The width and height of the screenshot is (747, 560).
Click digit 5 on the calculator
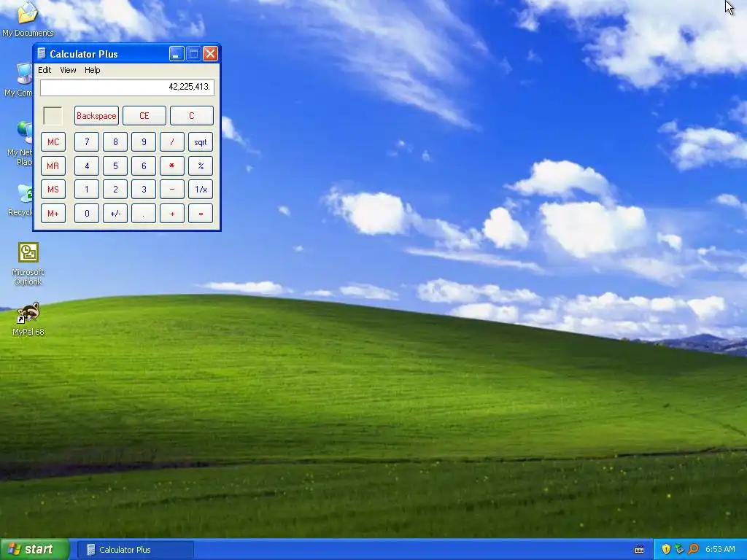(x=115, y=166)
